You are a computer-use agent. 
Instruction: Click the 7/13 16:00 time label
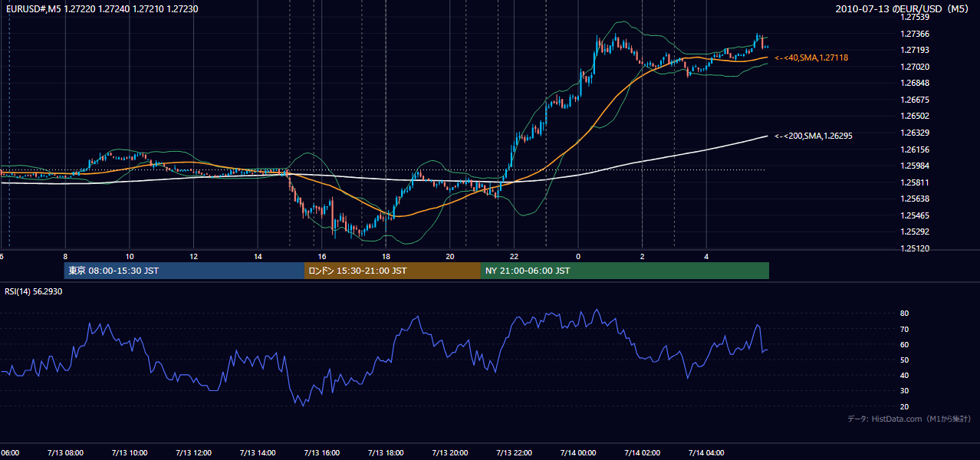[322, 453]
